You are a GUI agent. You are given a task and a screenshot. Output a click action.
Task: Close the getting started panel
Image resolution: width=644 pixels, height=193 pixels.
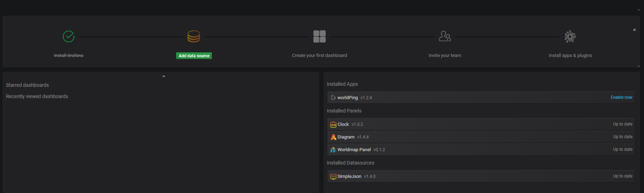(634, 30)
